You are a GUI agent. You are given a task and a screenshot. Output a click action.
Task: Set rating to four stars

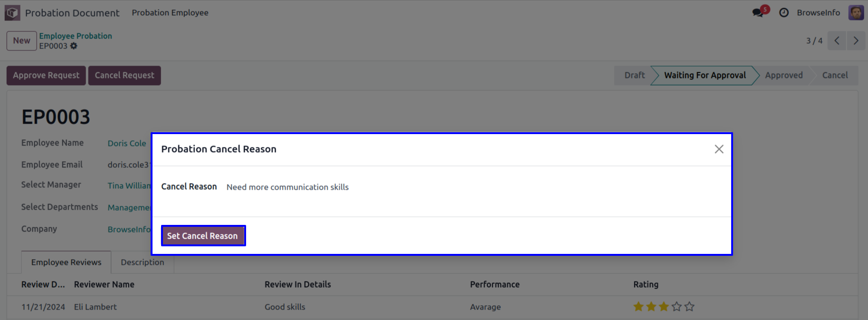click(x=677, y=307)
